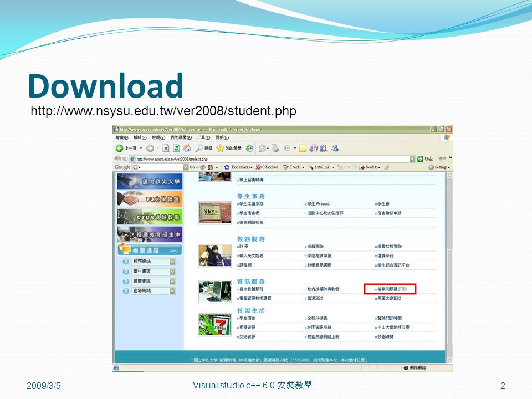The height and width of the screenshot is (399, 532).
Task: Open Google toolbar Settings
Action: point(439,167)
